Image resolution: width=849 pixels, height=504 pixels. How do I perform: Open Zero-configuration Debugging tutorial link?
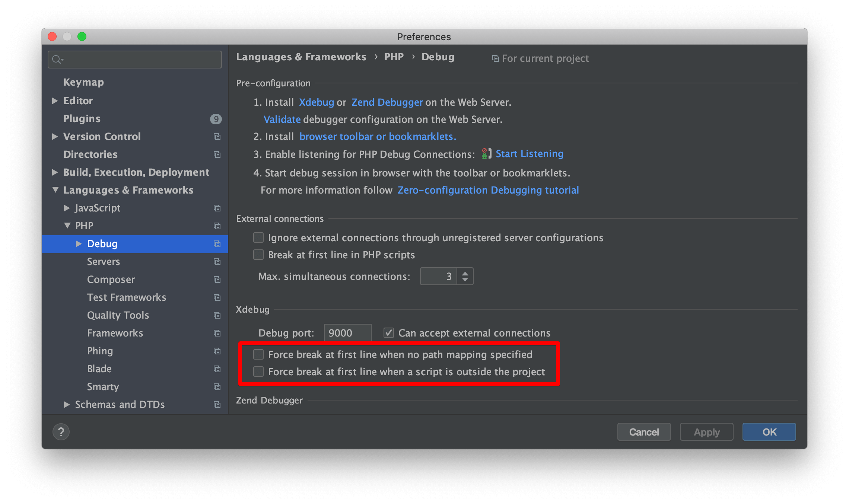coord(488,190)
